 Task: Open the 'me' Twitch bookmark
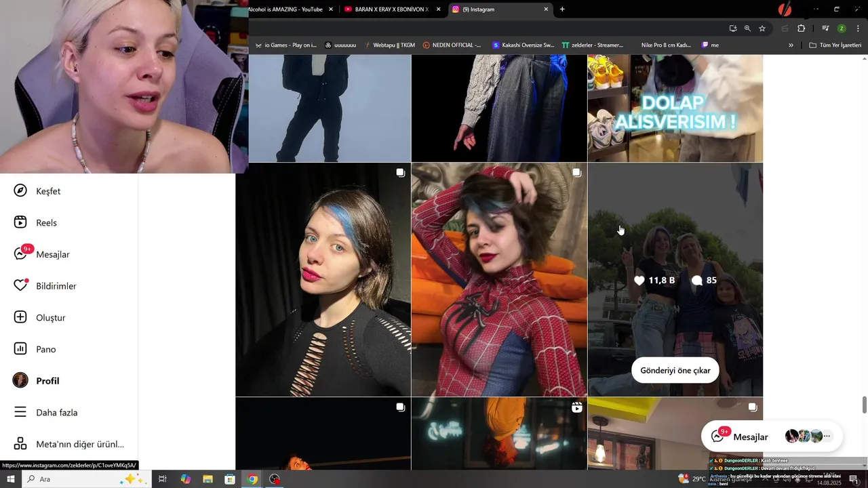point(710,45)
